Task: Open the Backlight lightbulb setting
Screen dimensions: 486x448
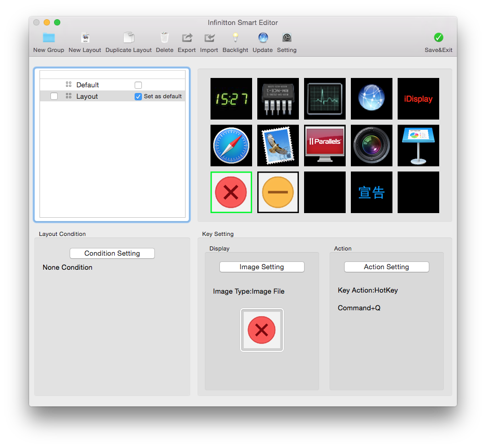Action: [x=235, y=38]
